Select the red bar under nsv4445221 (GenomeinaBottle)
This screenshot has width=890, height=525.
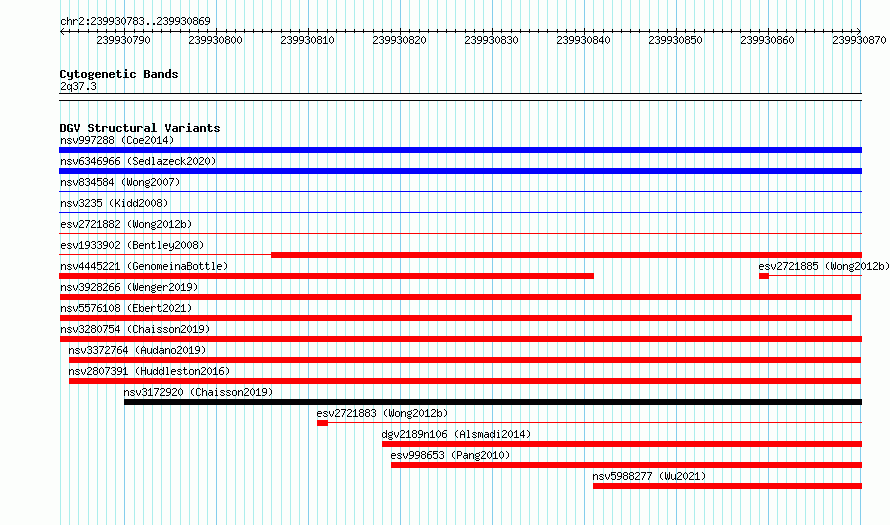[x=326, y=276]
